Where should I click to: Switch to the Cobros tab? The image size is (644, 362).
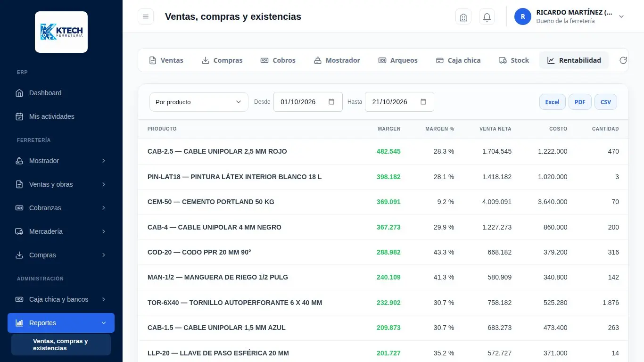click(278, 60)
